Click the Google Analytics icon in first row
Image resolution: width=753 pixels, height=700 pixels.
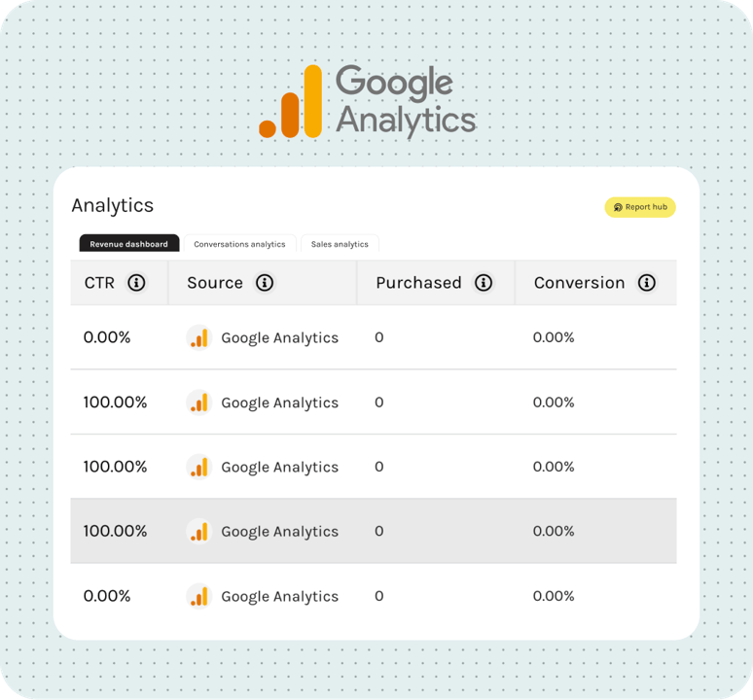point(198,338)
